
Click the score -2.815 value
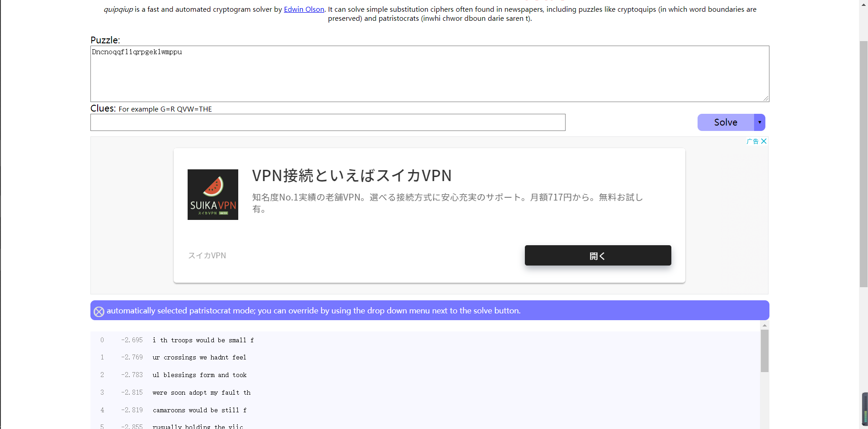132,392
